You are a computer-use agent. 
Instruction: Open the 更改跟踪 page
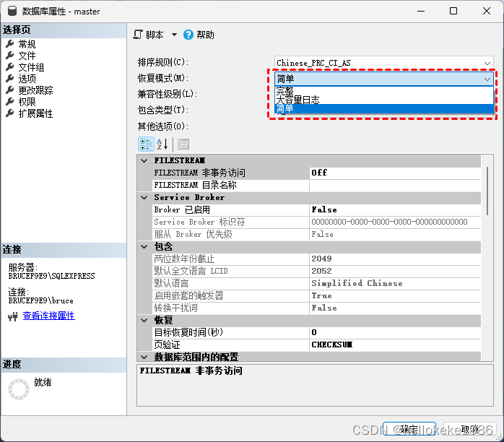click(35, 90)
